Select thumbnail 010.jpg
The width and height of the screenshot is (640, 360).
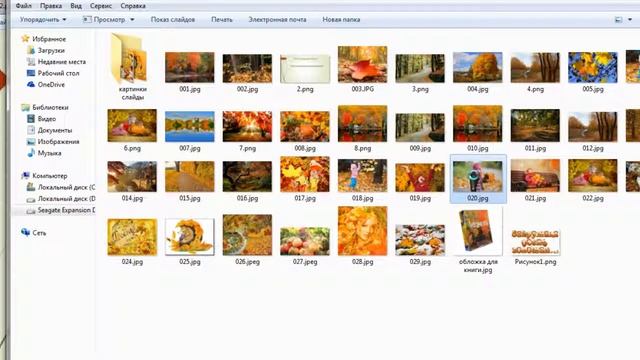click(478, 124)
